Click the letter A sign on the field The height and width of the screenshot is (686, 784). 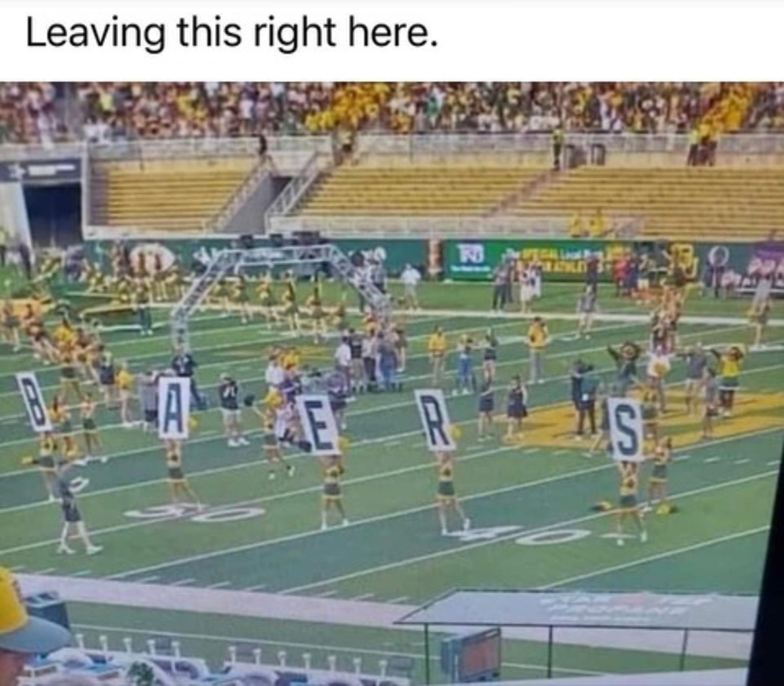(x=173, y=408)
